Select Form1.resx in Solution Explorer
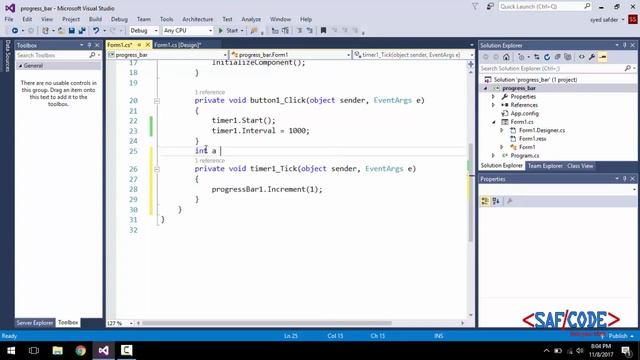 tap(532, 139)
